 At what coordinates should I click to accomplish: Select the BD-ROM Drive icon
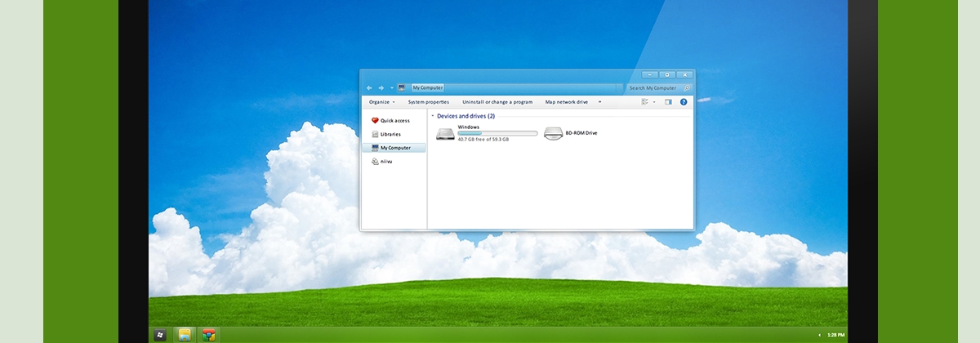pos(554,133)
